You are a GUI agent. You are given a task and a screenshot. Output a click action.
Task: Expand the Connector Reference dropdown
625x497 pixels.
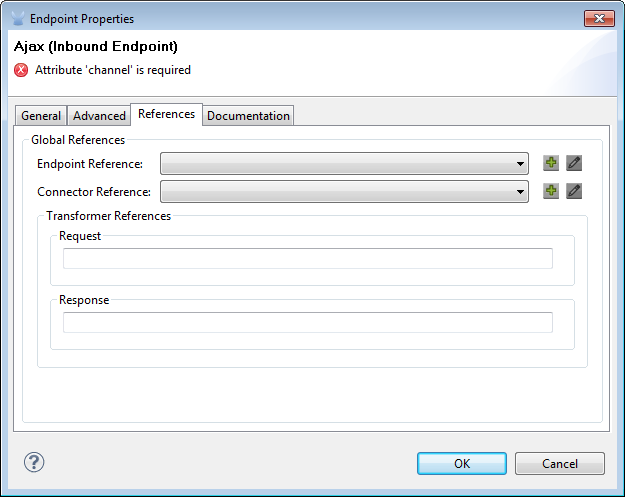click(344, 192)
